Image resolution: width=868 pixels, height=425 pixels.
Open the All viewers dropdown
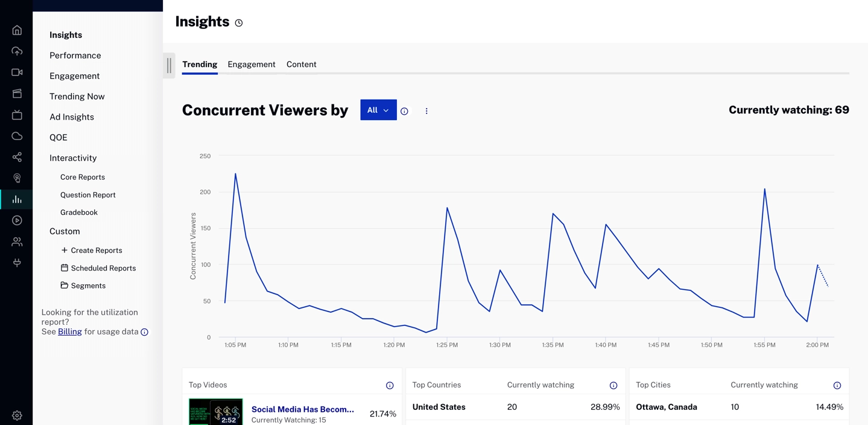point(378,110)
